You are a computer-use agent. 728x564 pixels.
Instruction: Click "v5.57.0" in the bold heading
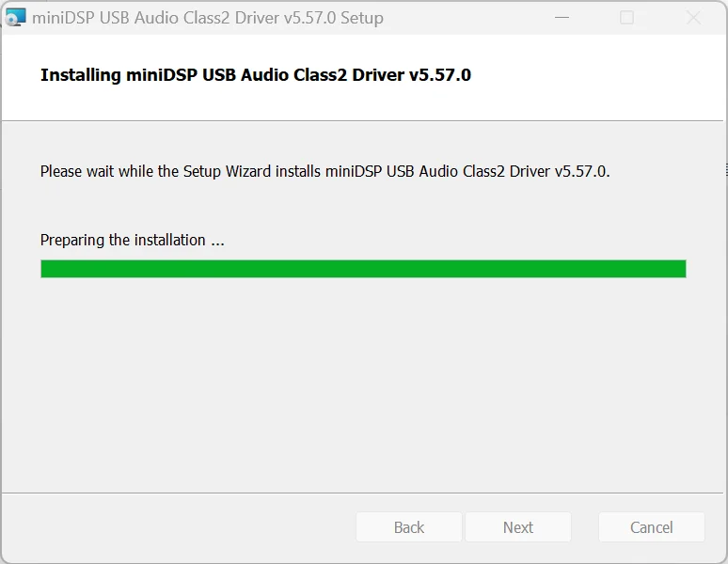[439, 75]
